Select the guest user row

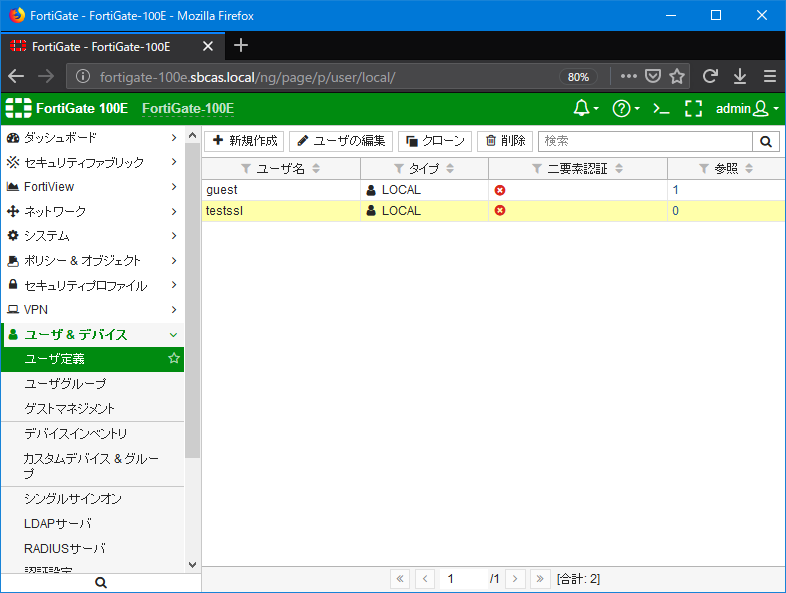[x=493, y=190]
